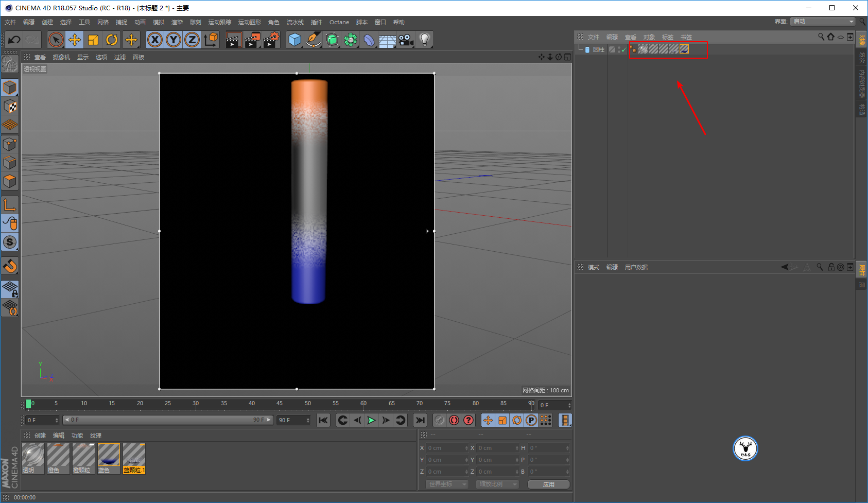
Task: Click the record active objects button
Action: click(439, 421)
